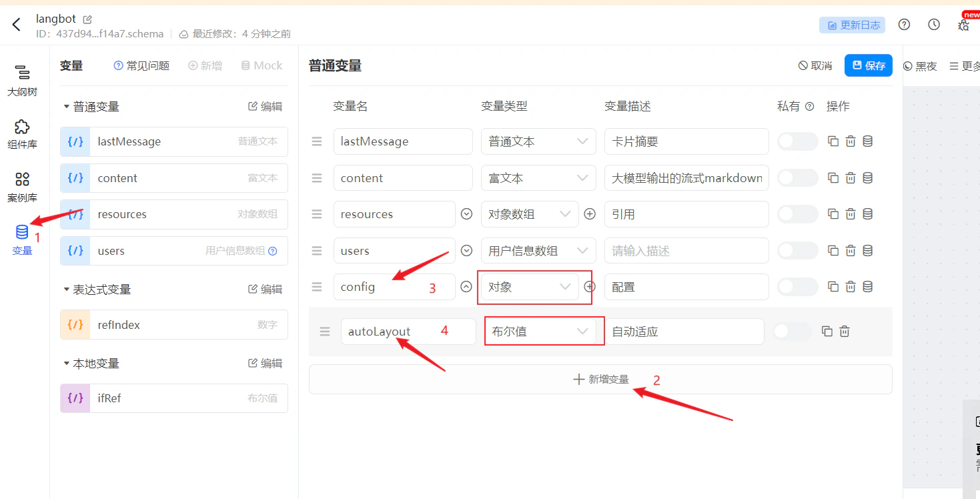The width and height of the screenshot is (980, 499).
Task: Go back using the top-left arrow
Action: point(17,25)
